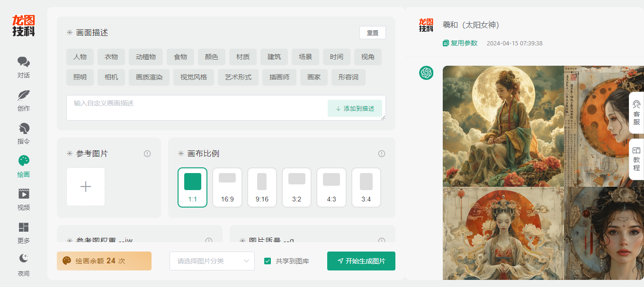Choose the 时间 tag
Screen dimensions: 644x287
point(337,57)
